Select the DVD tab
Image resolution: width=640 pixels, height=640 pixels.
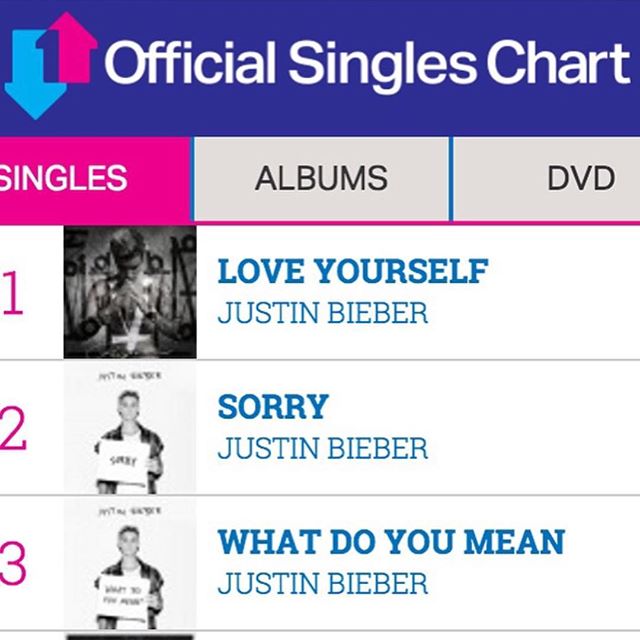547,179
